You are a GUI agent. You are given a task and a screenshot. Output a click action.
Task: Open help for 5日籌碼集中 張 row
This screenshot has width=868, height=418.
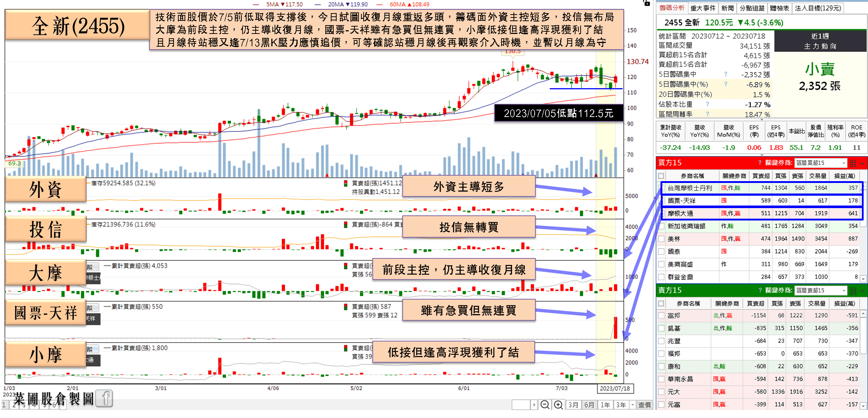coord(725,74)
